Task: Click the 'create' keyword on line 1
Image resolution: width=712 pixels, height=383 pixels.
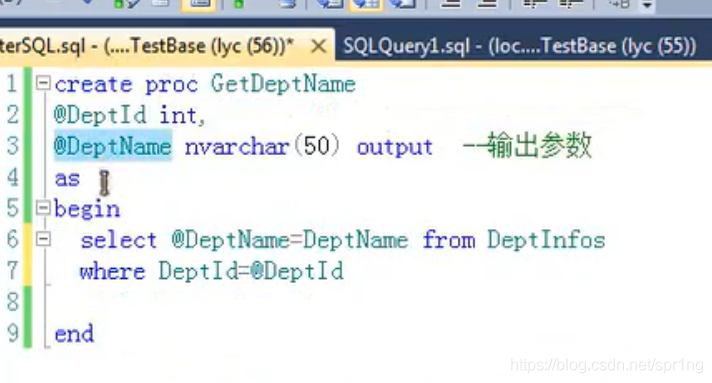Action: pos(93,85)
